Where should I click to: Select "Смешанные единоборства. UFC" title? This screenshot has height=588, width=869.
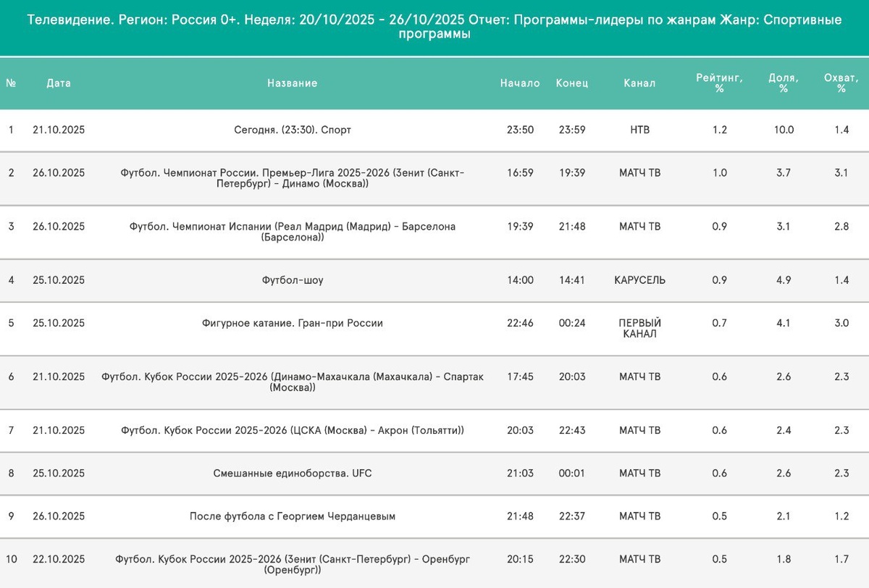(x=293, y=474)
